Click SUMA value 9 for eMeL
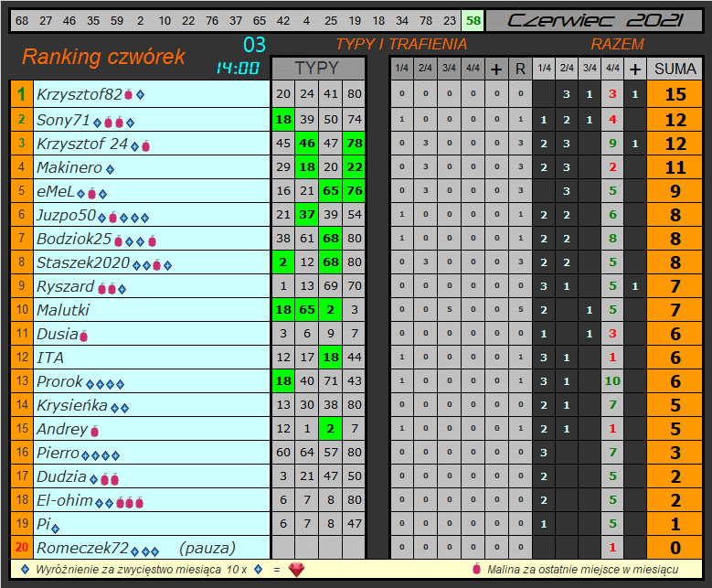 click(675, 191)
